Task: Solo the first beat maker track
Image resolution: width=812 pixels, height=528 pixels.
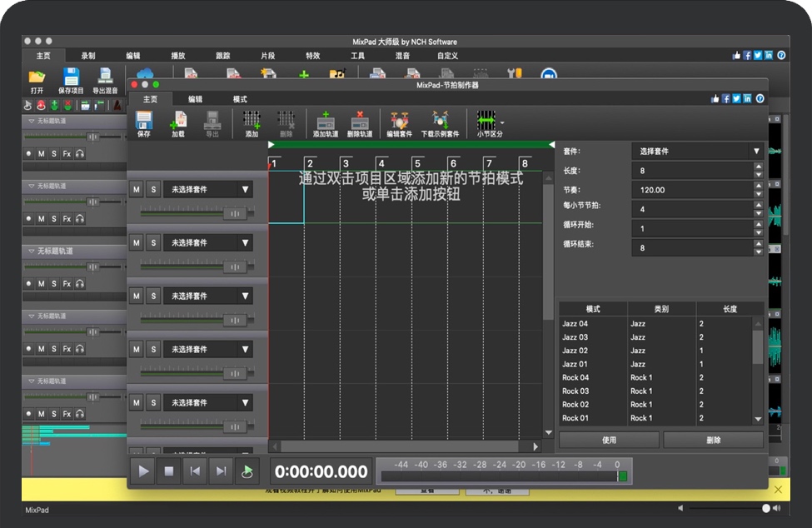Action: (153, 190)
